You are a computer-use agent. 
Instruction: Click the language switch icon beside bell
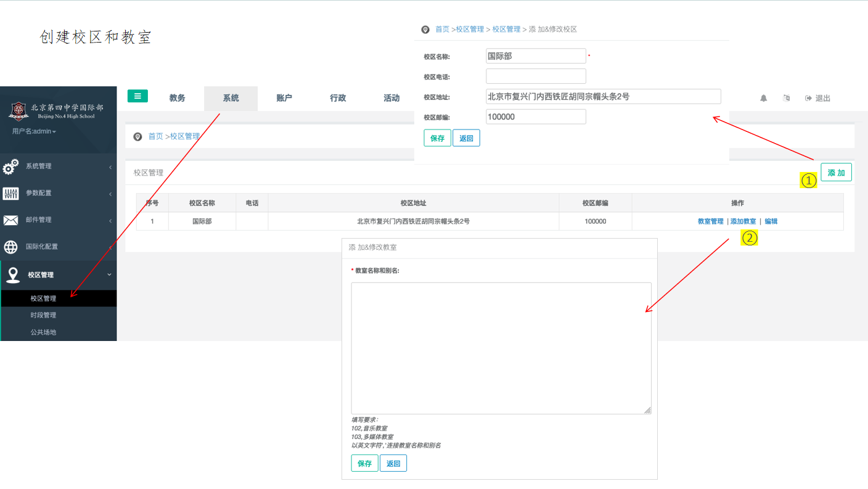click(x=786, y=98)
